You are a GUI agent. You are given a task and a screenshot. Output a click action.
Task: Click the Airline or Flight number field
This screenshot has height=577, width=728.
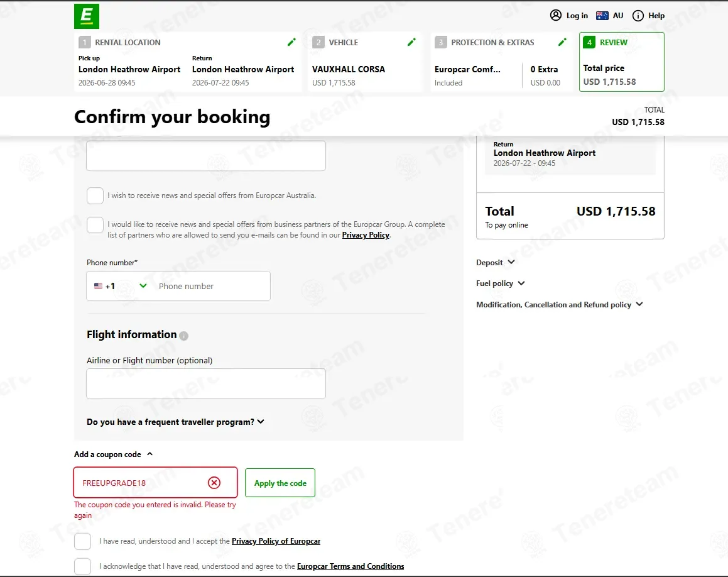click(x=206, y=384)
